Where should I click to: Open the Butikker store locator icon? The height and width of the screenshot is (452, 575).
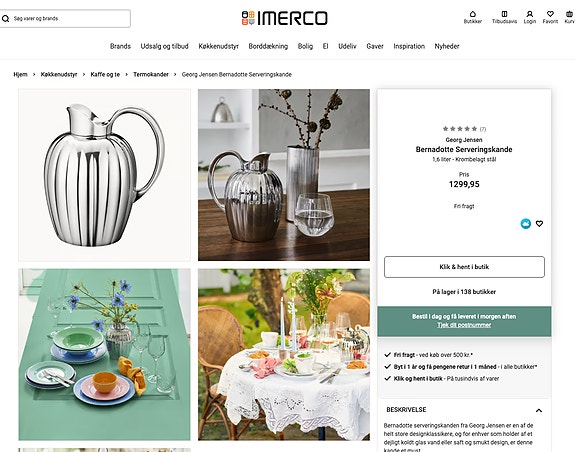(473, 14)
